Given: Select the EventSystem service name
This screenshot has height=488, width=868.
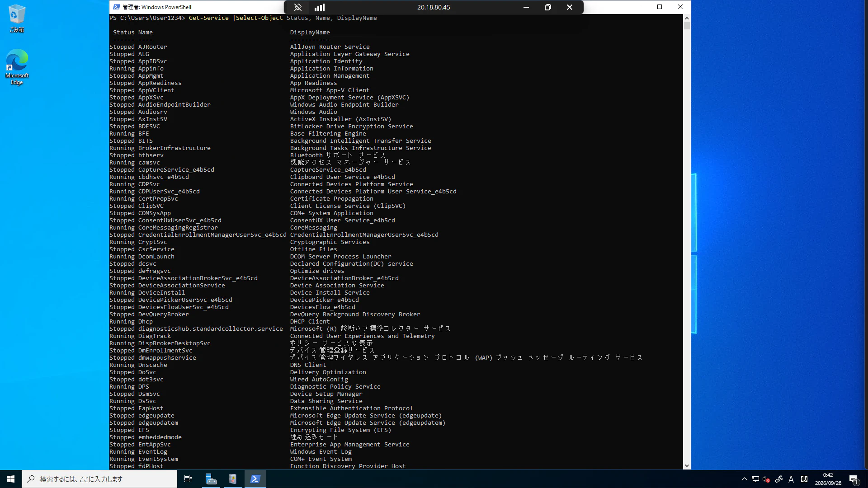Looking at the screenshot, I should point(158,459).
